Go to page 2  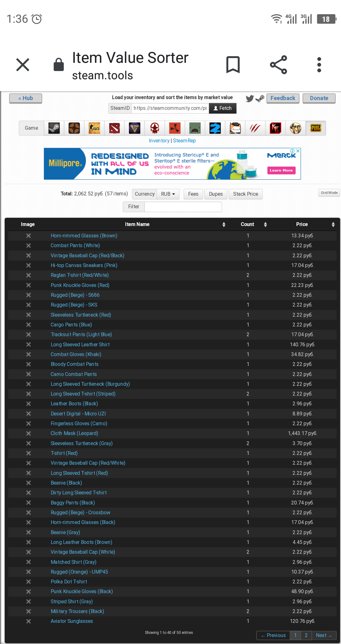(x=306, y=635)
